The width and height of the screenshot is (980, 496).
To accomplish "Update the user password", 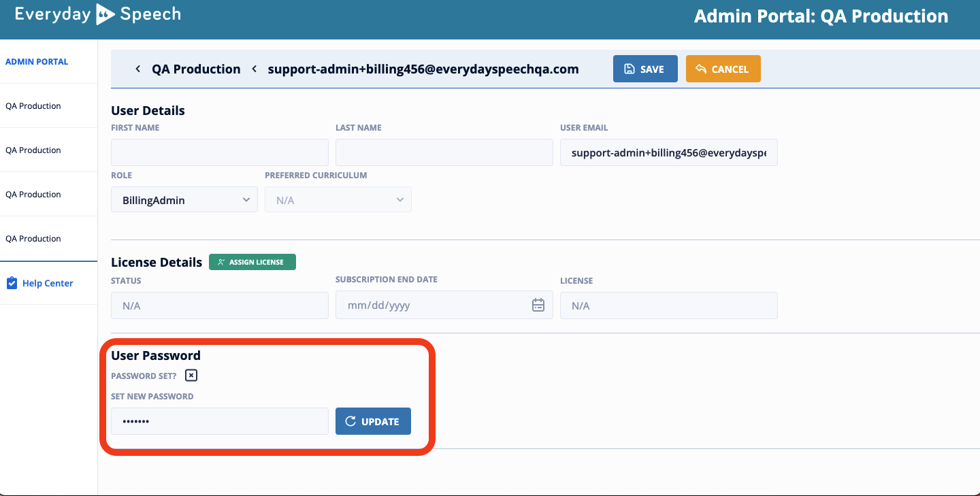I will (x=373, y=421).
